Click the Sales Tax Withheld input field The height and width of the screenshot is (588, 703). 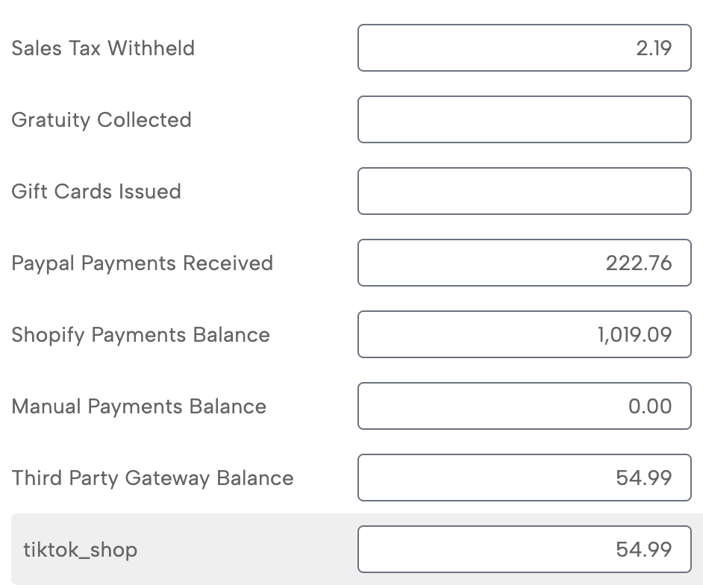[524, 49]
